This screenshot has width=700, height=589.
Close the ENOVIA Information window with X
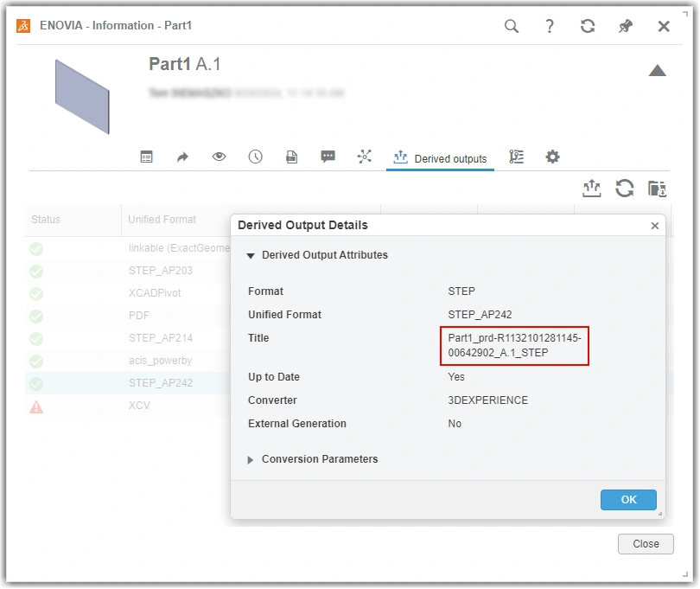664,26
